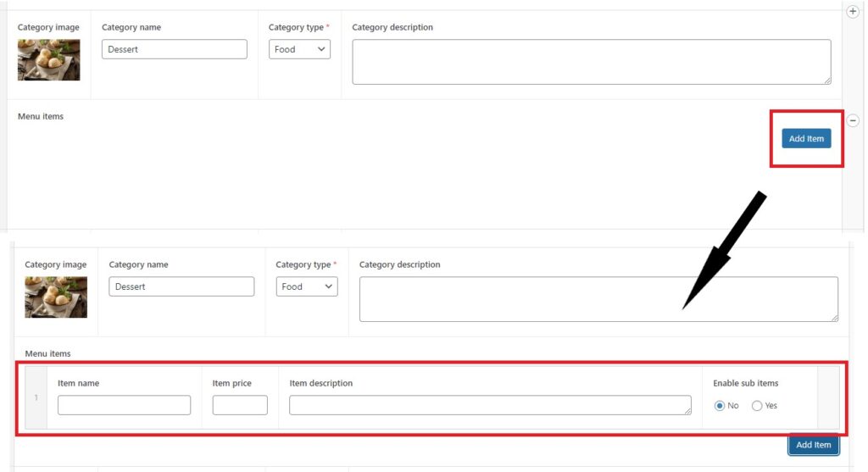
Task: Select the Yes radio for Enable sub items
Action: [757, 406]
